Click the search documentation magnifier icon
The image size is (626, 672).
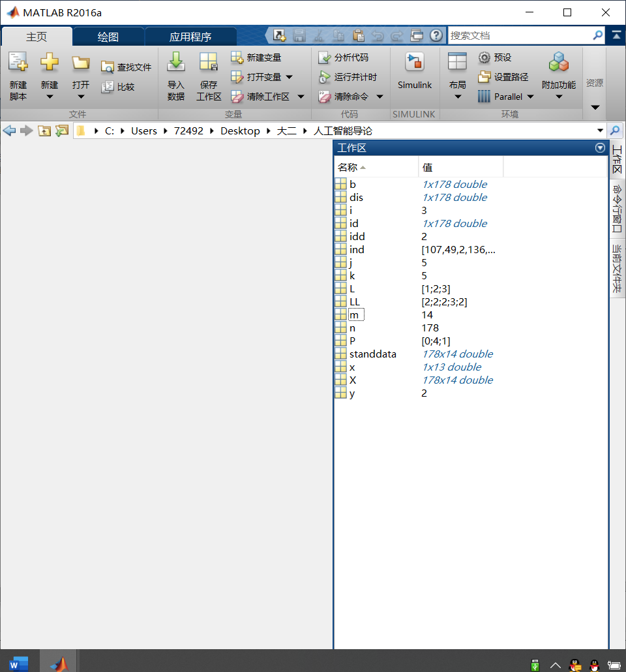tap(598, 35)
